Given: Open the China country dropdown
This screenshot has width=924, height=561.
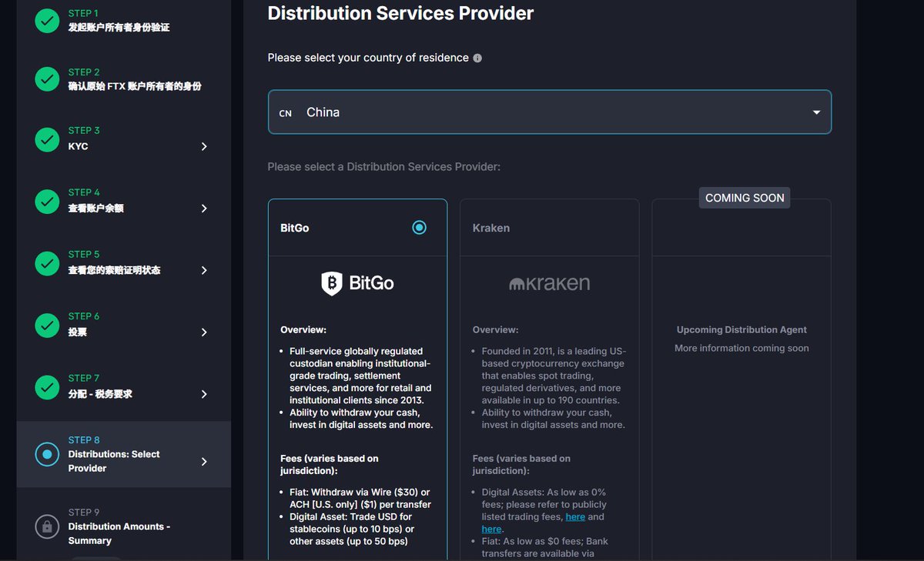Looking at the screenshot, I should (x=550, y=112).
